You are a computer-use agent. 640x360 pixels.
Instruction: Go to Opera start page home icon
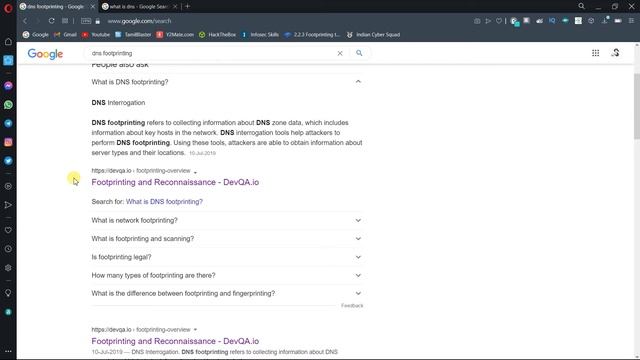tap(8, 41)
